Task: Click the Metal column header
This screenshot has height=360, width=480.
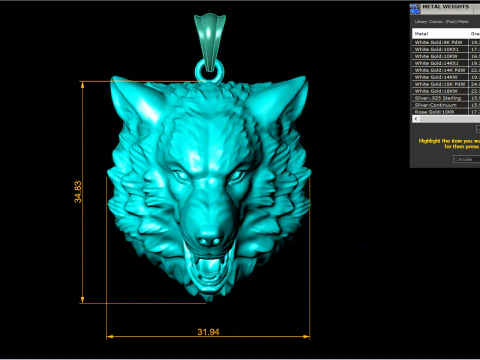Action: pos(440,34)
